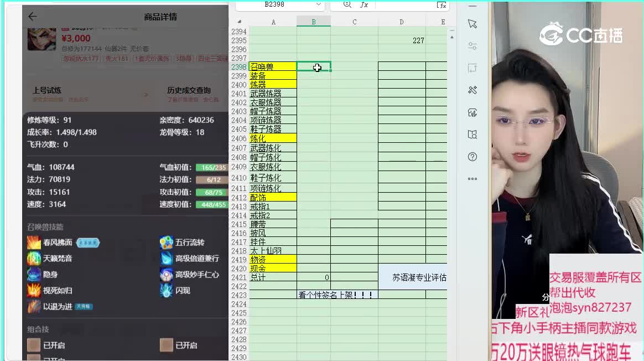Select column B header

(313, 22)
